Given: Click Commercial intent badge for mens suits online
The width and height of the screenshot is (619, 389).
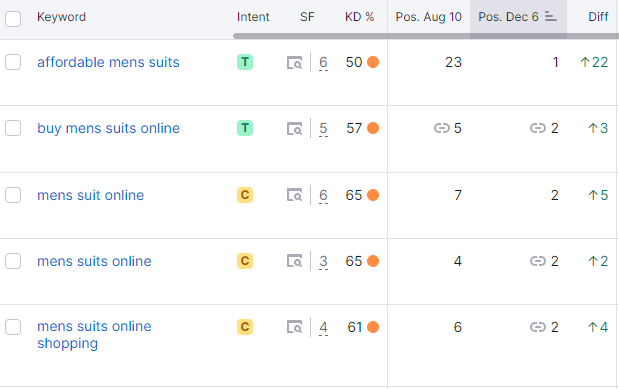Looking at the screenshot, I should pyautogui.click(x=245, y=261).
